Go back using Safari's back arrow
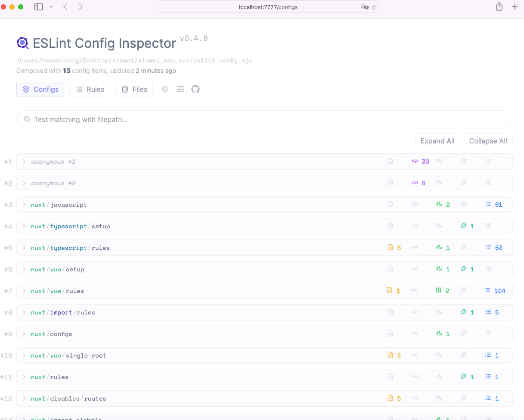The width and height of the screenshot is (524, 420). point(65,7)
